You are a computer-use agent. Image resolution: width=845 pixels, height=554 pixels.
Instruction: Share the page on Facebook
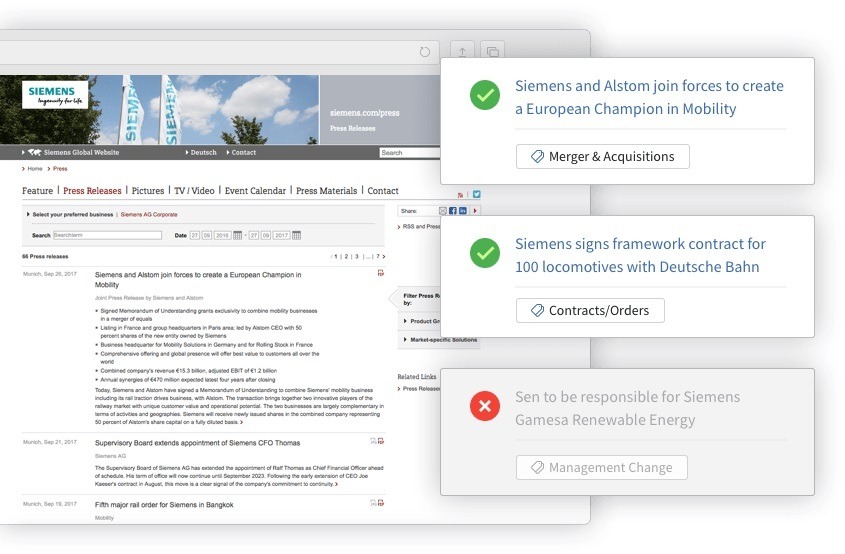click(x=453, y=211)
